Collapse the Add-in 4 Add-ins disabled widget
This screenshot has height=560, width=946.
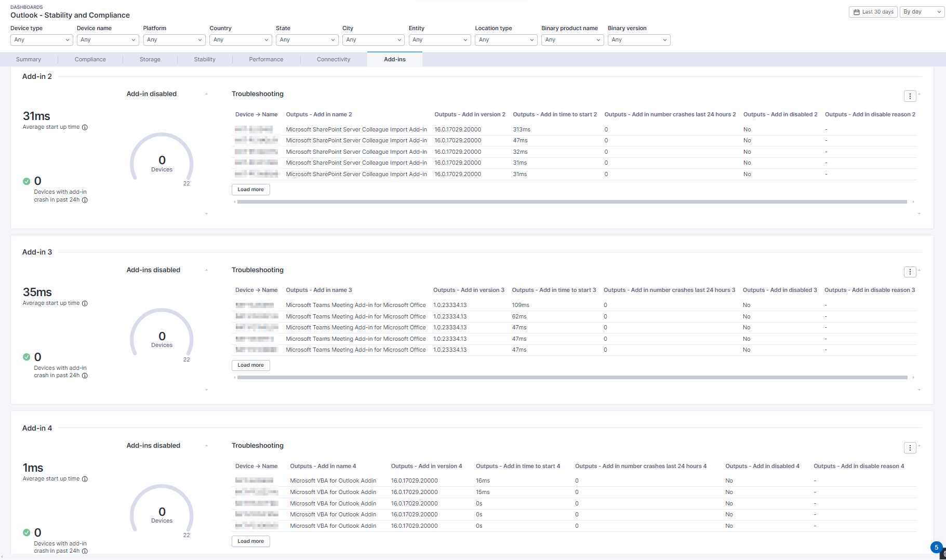207,446
